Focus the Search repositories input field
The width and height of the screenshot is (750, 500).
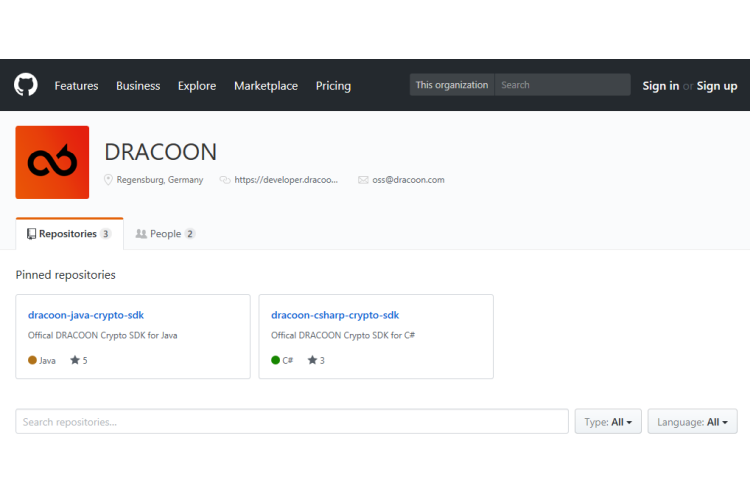click(x=292, y=422)
